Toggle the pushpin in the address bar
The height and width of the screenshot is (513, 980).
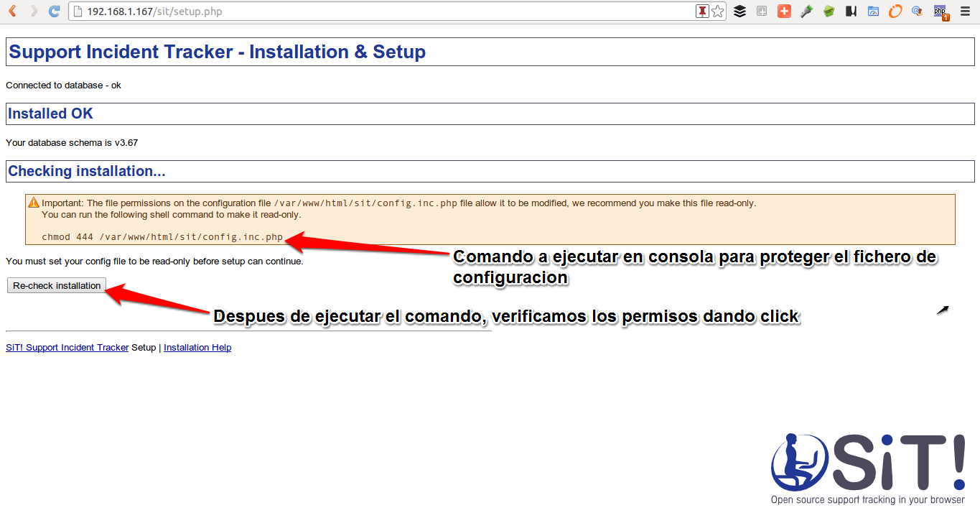pyautogui.click(x=701, y=11)
